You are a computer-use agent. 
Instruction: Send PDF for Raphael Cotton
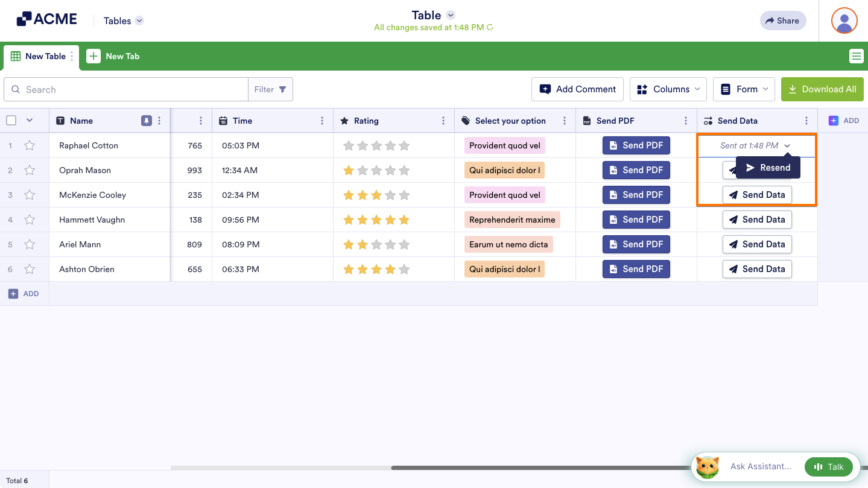tap(636, 145)
